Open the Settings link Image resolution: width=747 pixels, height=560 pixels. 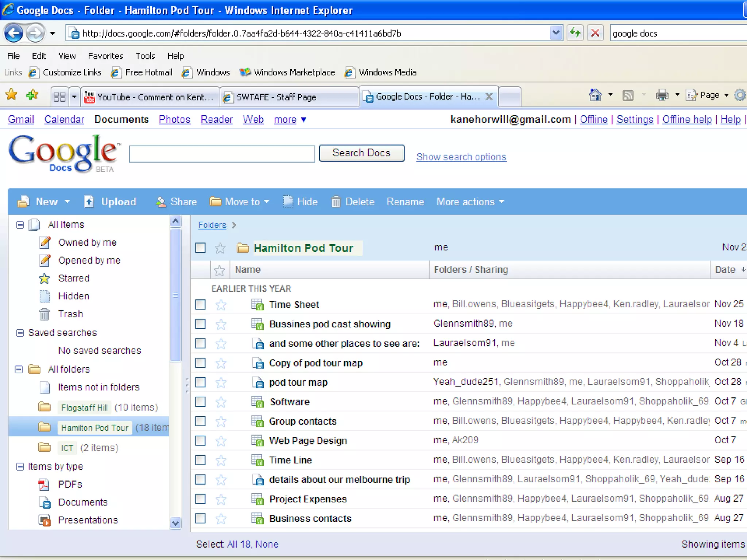(635, 120)
